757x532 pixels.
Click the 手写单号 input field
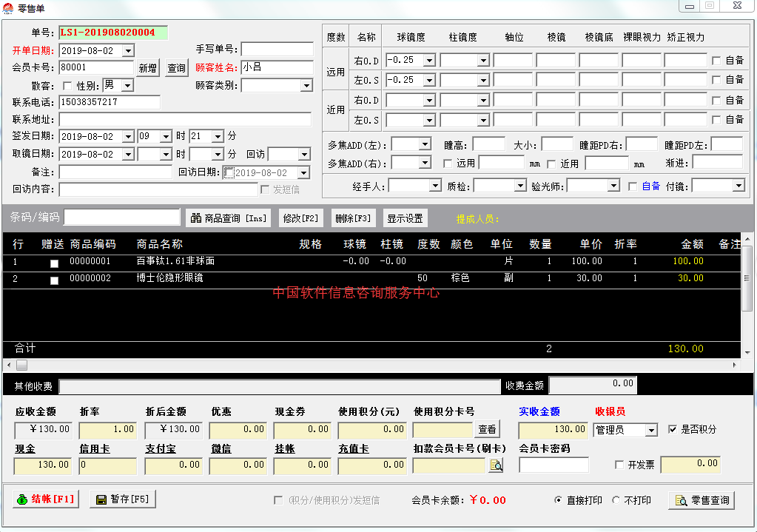(x=277, y=50)
